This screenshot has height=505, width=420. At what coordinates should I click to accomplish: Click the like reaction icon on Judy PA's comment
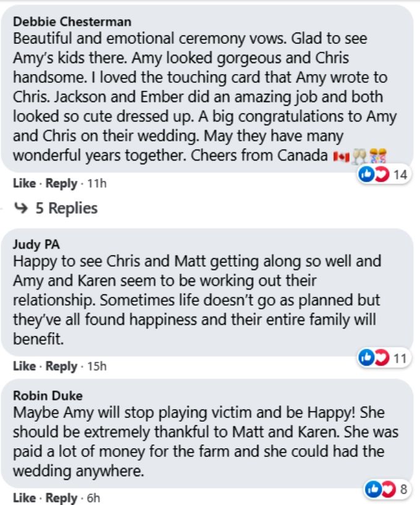[x=366, y=357]
